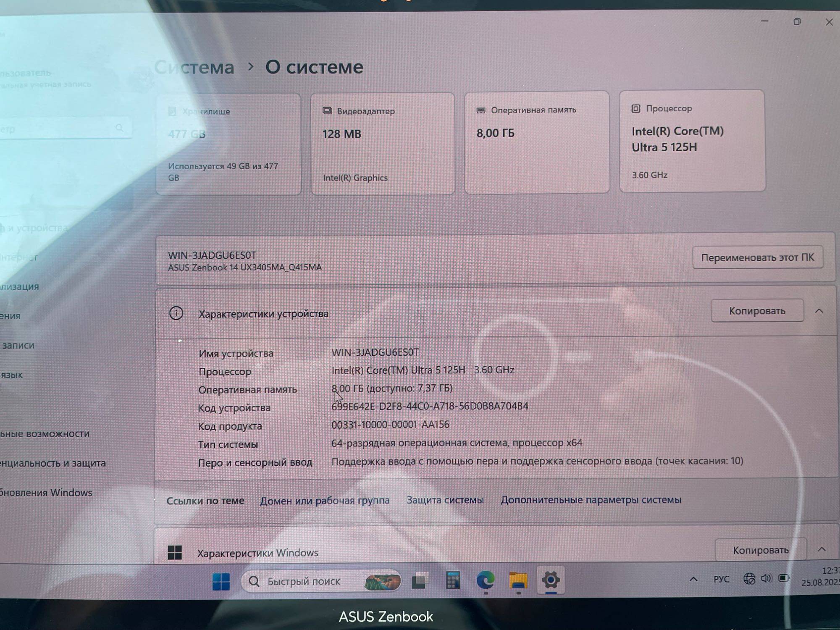The image size is (840, 630).
Task: Click the Settings gear taskbar icon
Action: 551,580
